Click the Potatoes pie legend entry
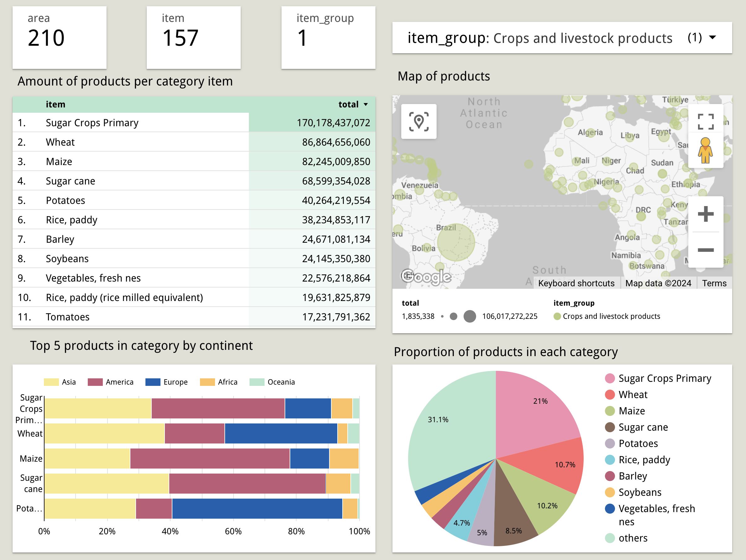Screen dimensions: 746x560 631,443
